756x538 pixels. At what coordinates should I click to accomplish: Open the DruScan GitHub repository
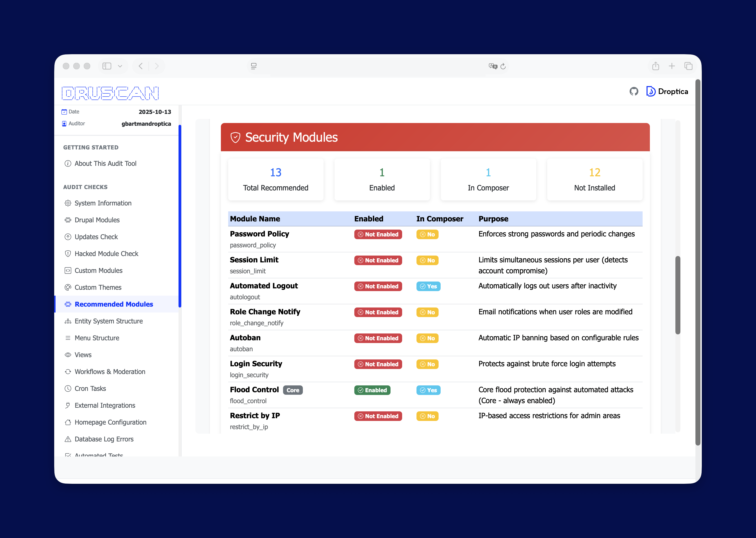634,91
